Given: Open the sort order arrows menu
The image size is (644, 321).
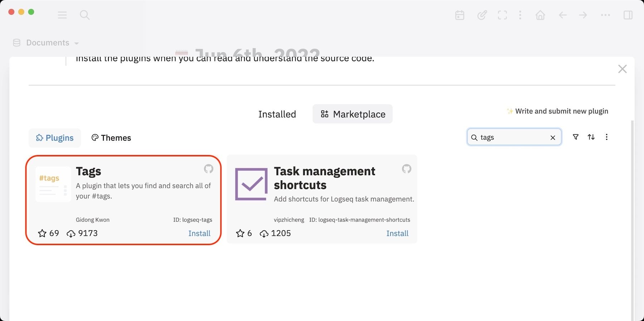Looking at the screenshot, I should point(591,137).
